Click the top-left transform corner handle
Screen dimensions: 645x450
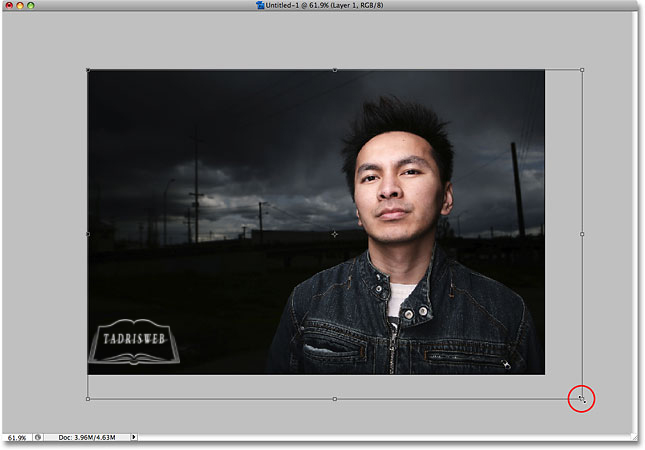[88, 70]
